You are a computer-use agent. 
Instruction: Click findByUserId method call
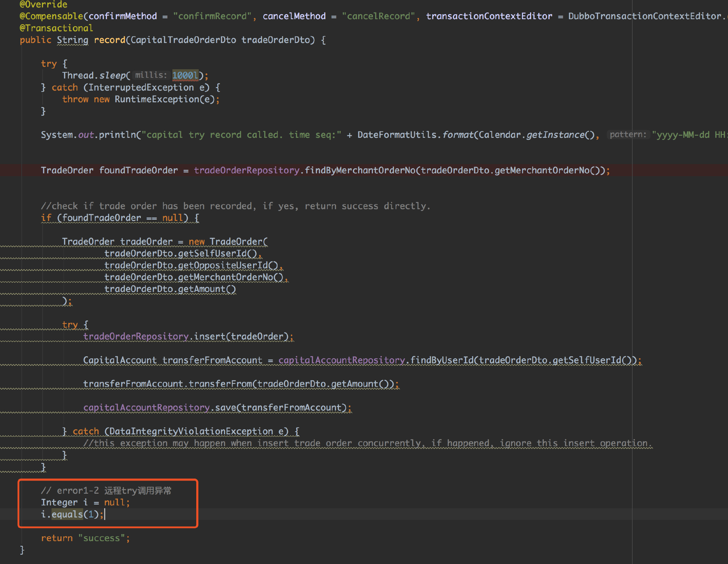442,360
